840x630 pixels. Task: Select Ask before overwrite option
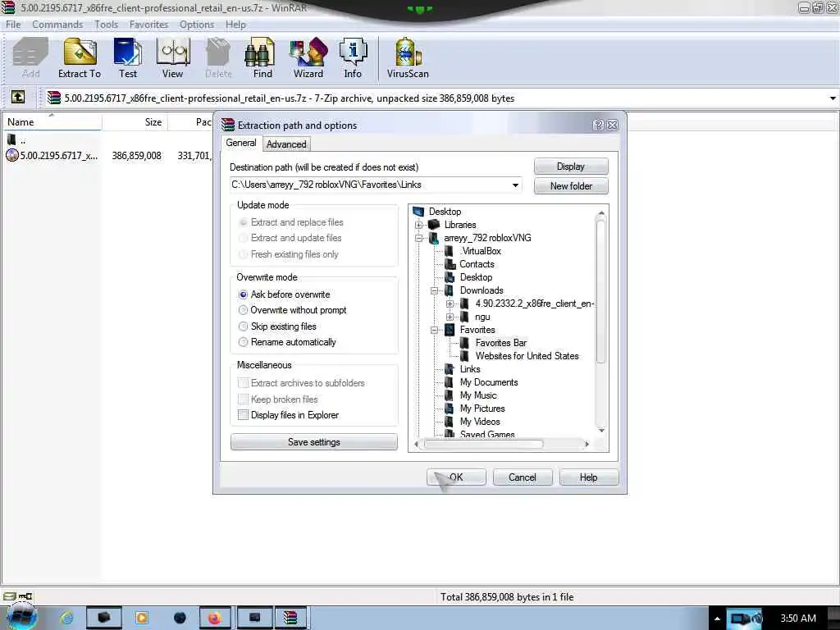(x=243, y=294)
